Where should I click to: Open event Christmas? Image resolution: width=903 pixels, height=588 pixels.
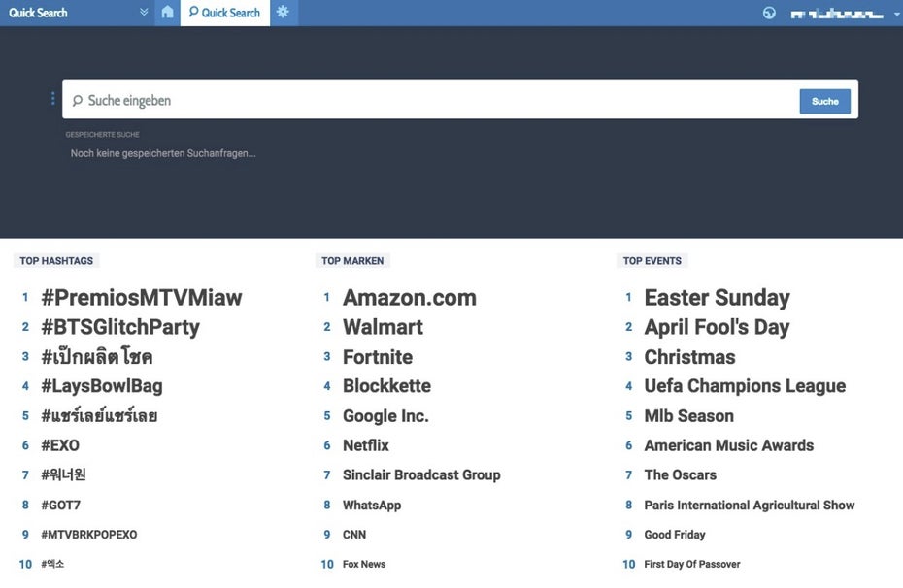tap(690, 357)
